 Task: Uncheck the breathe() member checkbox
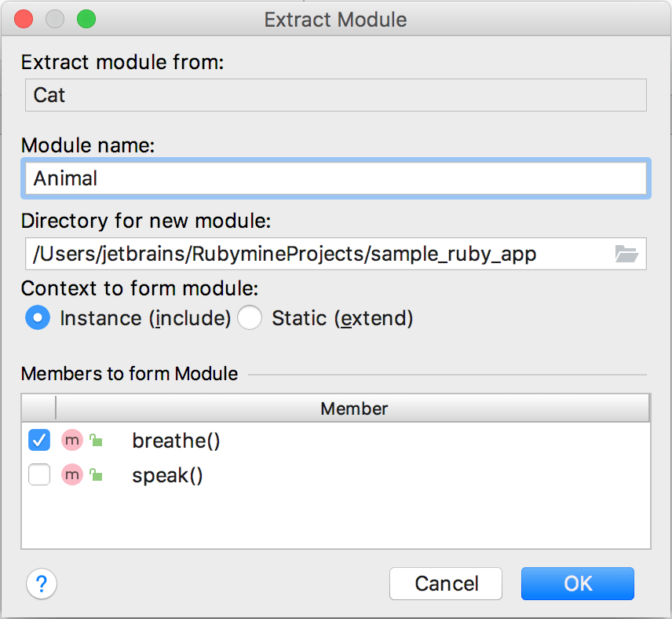pos(38,440)
